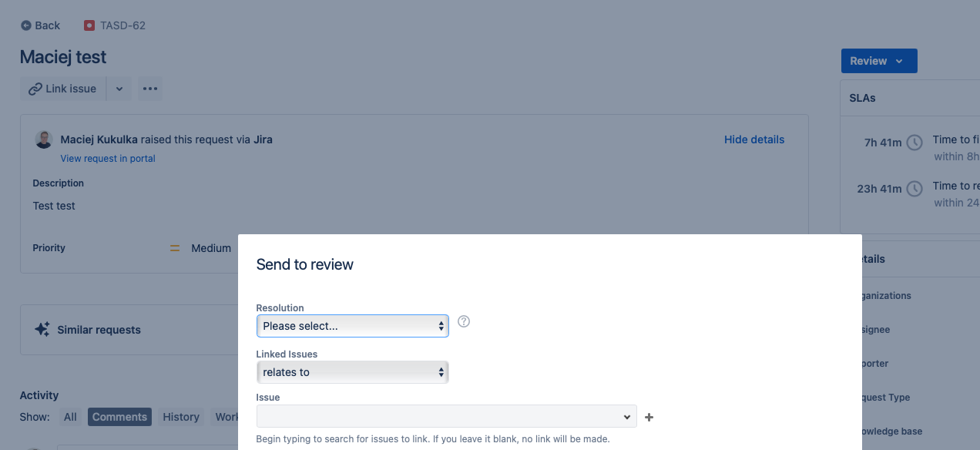This screenshot has width=980, height=450.
Task: Click the Medium priority icon
Action: coord(175,248)
